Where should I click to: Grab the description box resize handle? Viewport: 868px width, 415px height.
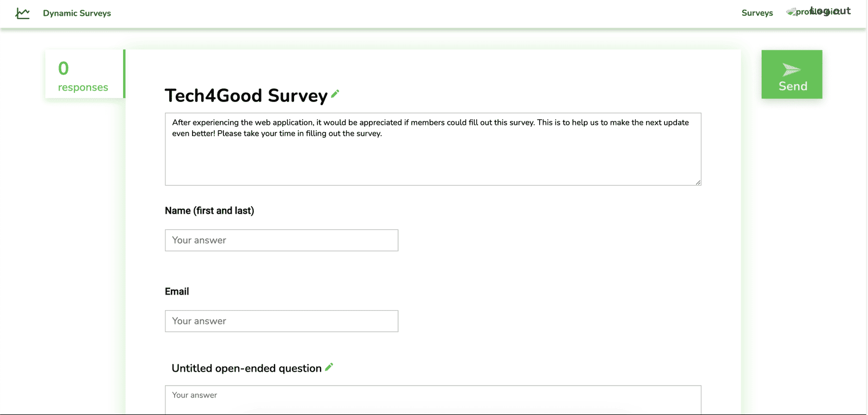coord(698,182)
